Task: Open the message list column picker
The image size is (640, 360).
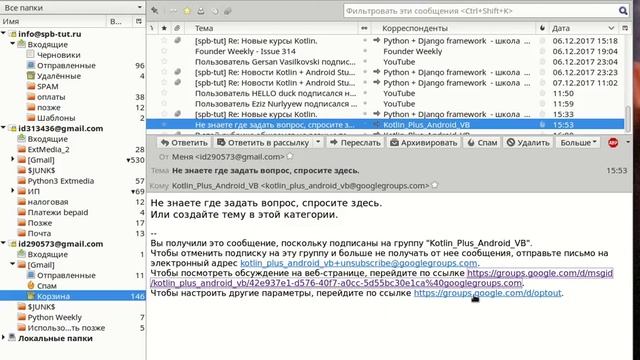Action: click(625, 28)
